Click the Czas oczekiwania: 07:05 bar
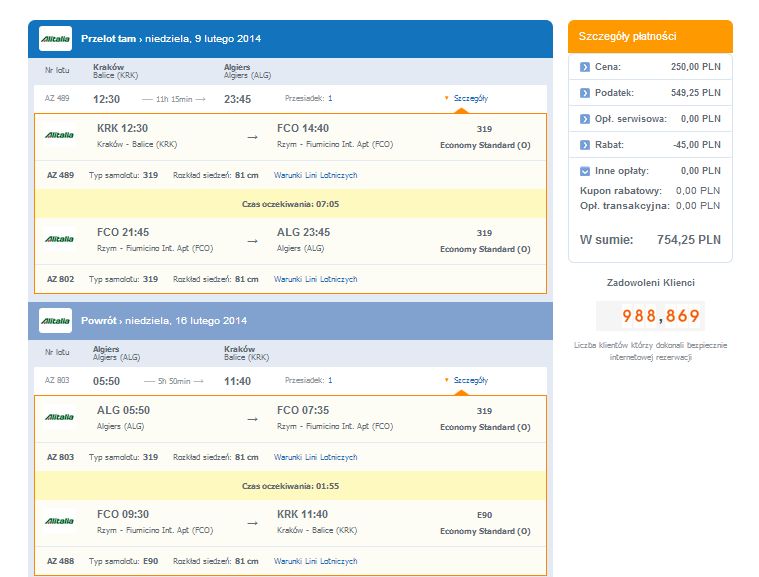 click(x=290, y=204)
